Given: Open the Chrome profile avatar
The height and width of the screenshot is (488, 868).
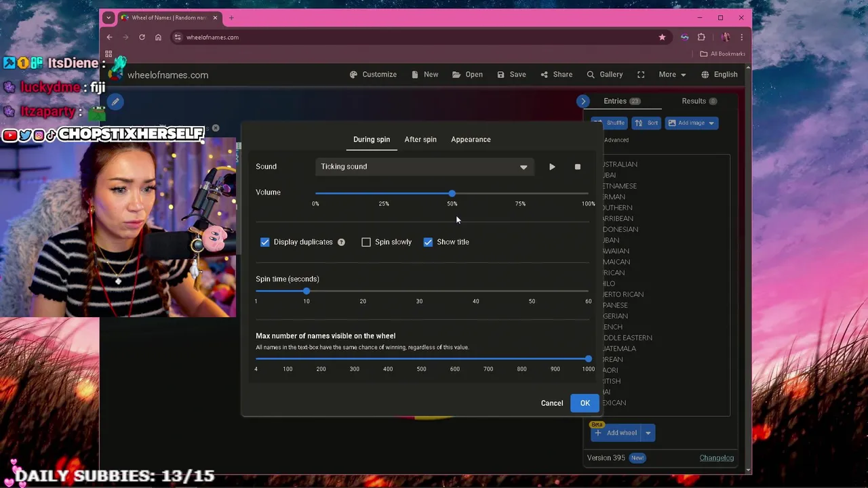Looking at the screenshot, I should [x=725, y=37].
